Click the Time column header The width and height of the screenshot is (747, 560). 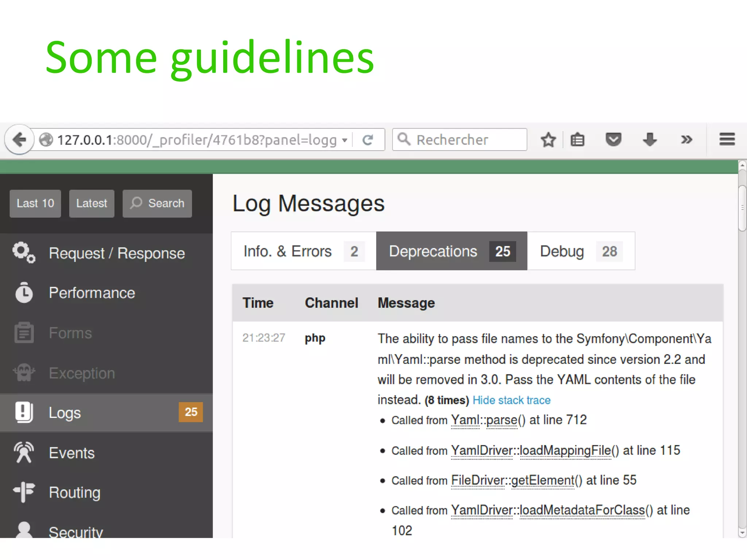coord(258,303)
